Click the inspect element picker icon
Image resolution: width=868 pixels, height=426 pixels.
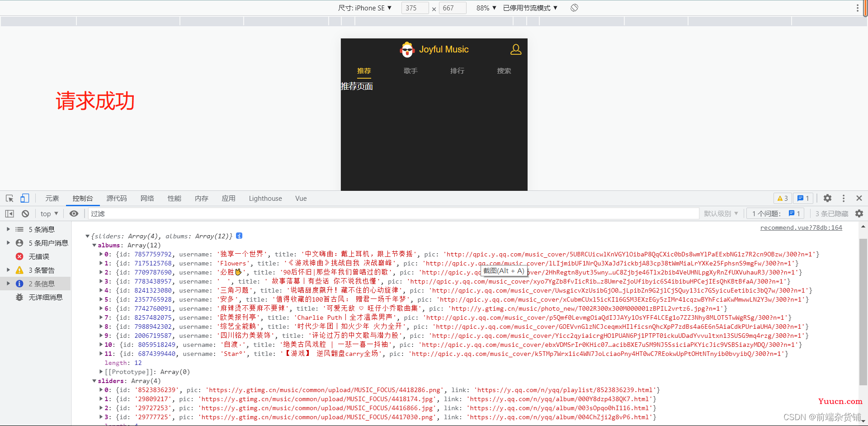[9, 199]
